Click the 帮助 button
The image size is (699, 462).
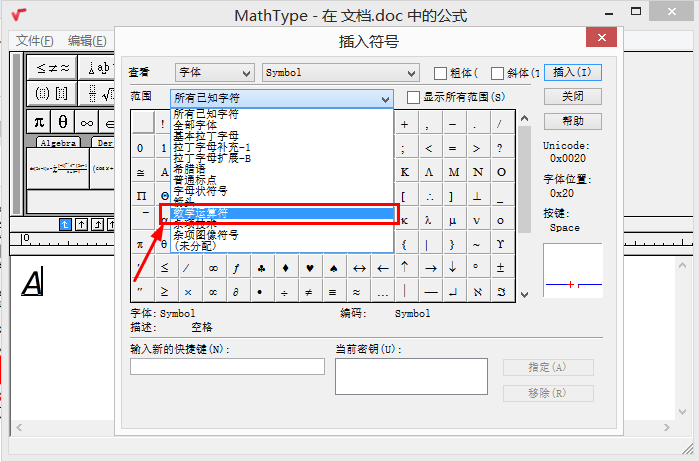[x=572, y=121]
